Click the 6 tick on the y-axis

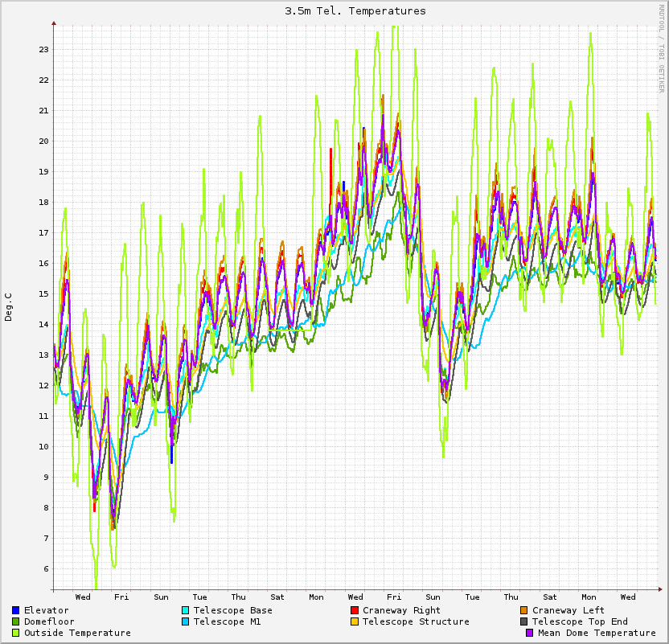coord(46,569)
